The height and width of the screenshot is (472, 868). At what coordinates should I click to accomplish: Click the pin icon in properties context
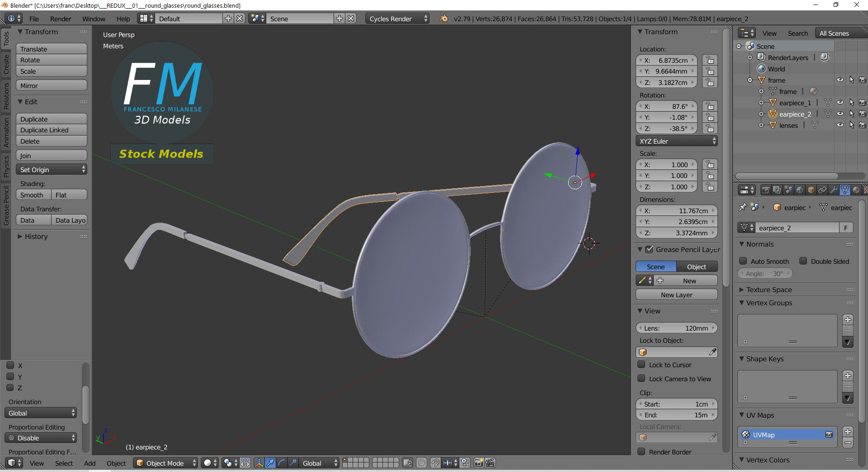742,207
